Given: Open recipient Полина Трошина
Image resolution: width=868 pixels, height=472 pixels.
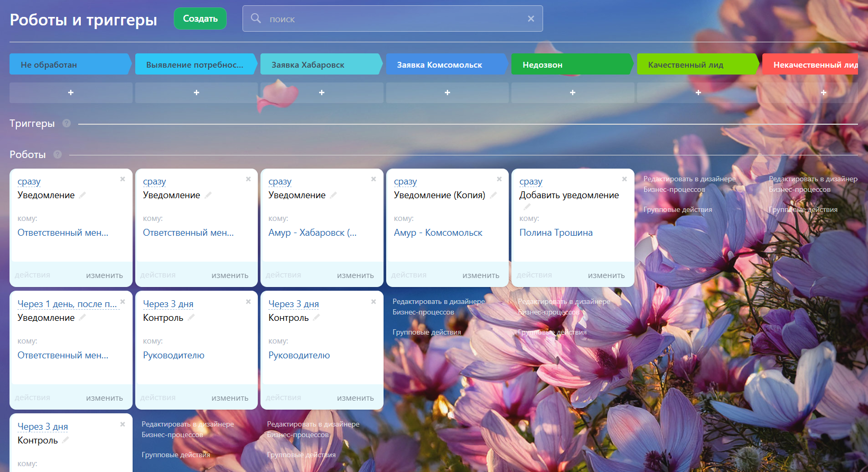Looking at the screenshot, I should point(556,233).
